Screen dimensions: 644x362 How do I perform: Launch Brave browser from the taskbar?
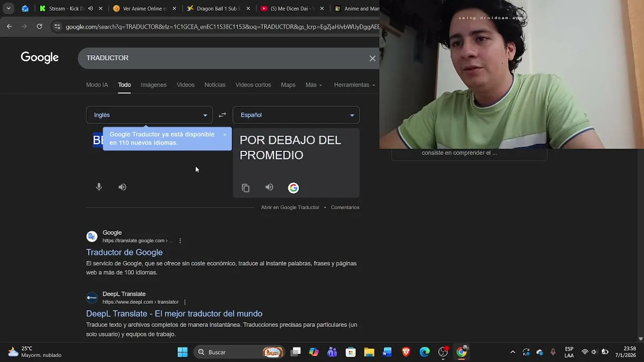coord(406,352)
